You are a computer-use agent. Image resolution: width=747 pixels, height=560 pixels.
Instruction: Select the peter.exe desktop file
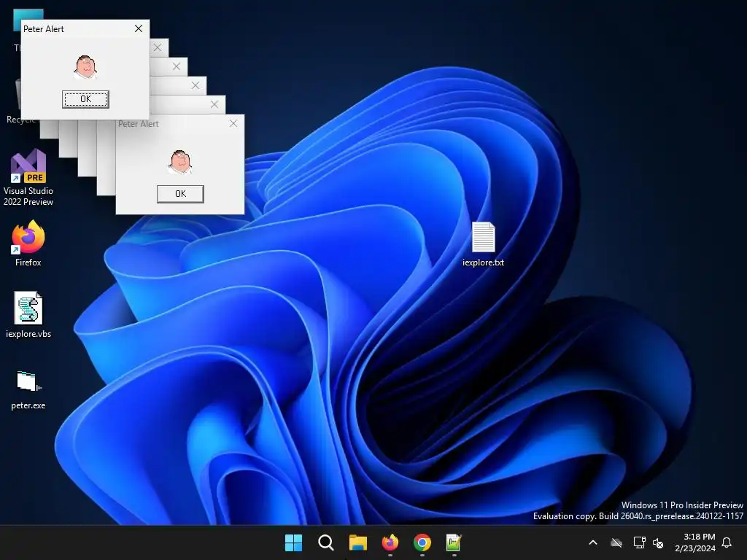(28, 389)
